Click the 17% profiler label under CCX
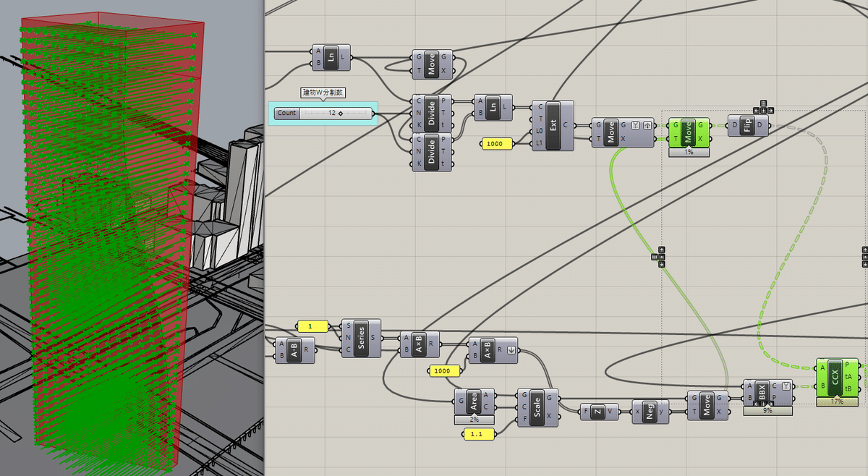The height and width of the screenshot is (476, 868). coord(838,401)
